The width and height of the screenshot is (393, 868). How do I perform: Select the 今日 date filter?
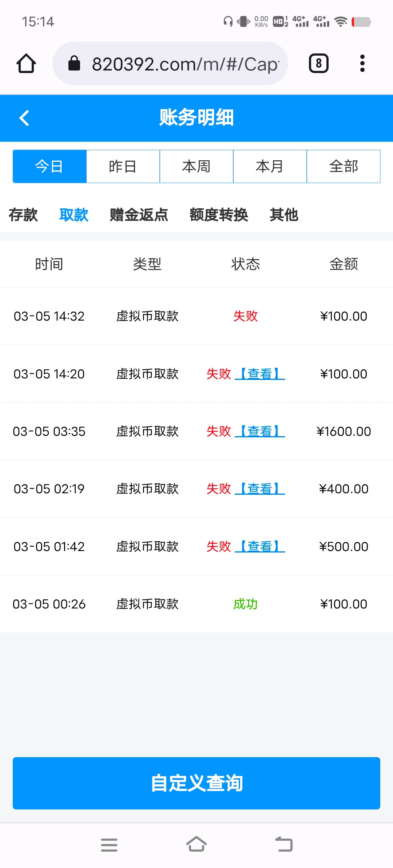coord(49,166)
